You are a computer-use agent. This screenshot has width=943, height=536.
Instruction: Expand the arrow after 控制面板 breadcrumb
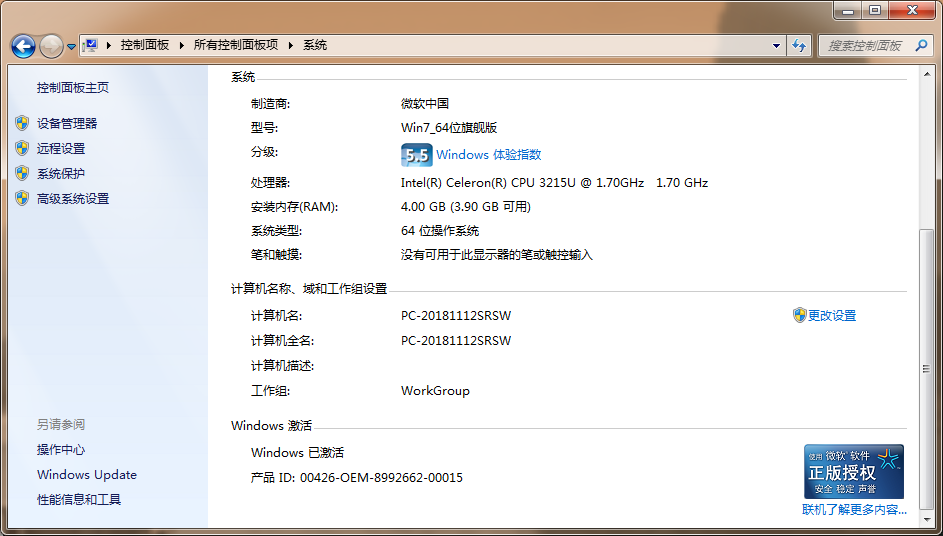(x=181, y=45)
